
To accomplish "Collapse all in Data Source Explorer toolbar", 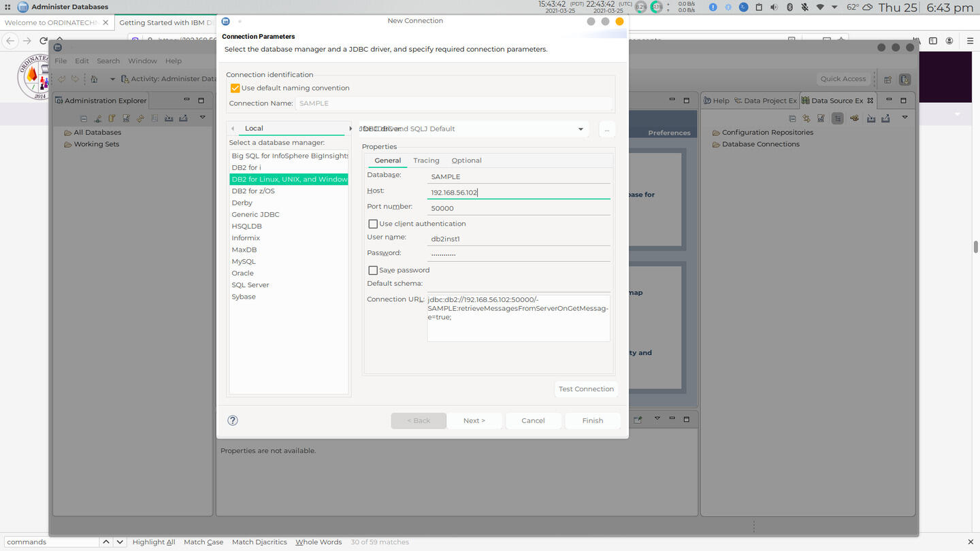I will click(792, 118).
